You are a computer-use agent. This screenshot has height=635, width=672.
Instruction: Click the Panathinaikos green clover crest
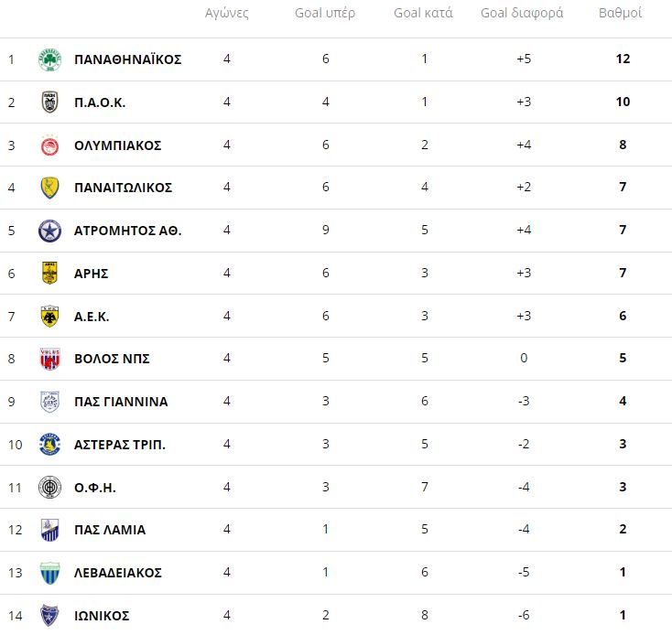point(49,59)
